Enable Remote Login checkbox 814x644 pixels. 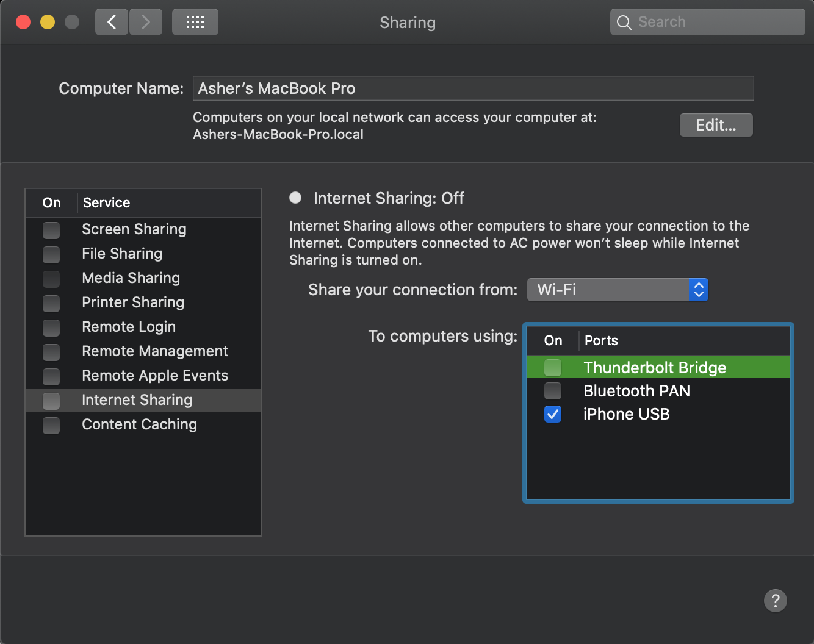(51, 327)
